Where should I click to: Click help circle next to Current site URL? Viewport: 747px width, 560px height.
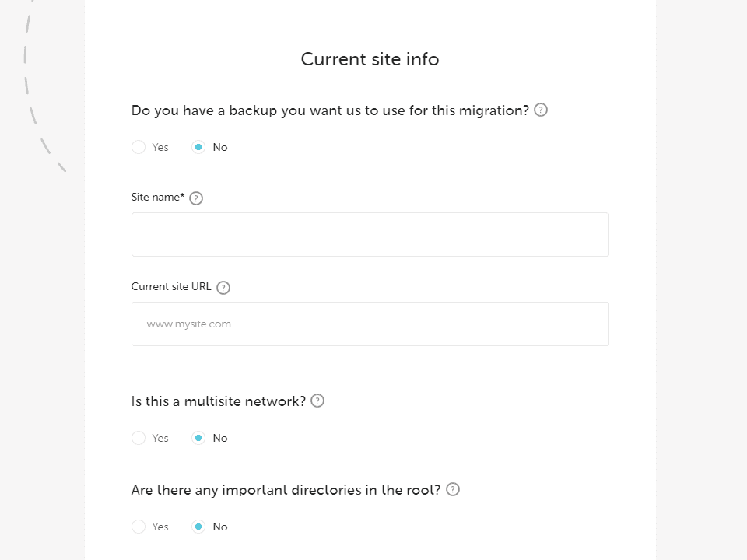[223, 287]
